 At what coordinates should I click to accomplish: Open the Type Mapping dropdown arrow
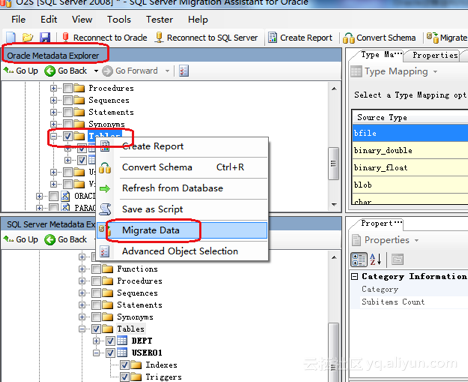[435, 72]
